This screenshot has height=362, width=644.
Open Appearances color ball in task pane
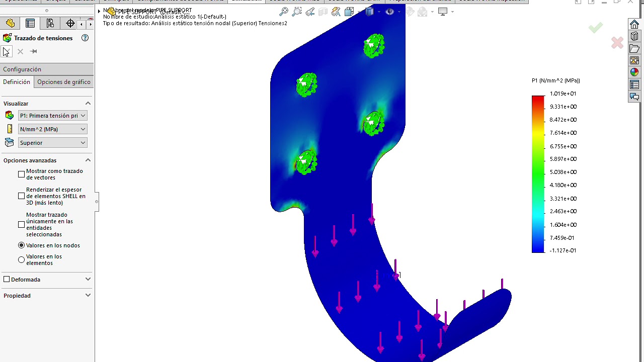click(634, 73)
